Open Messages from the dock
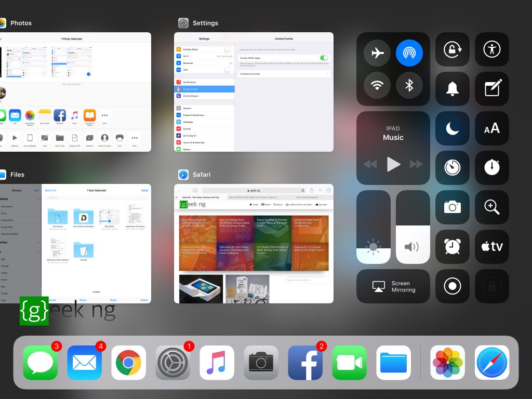The height and width of the screenshot is (399, 532). 40,363
